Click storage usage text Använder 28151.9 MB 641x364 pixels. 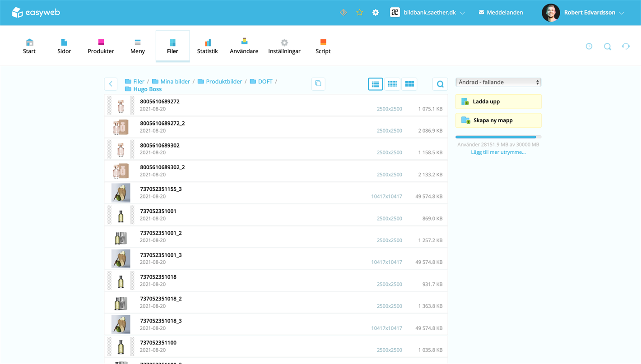point(498,144)
